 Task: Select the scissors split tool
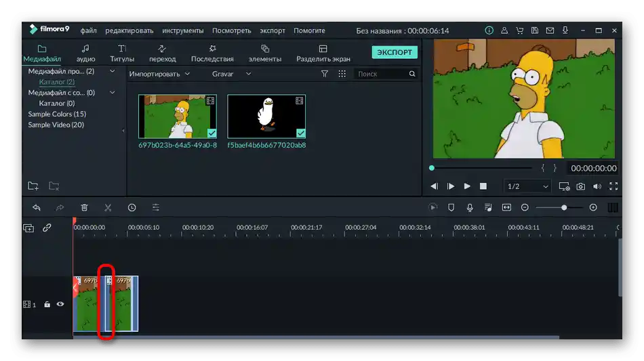pyautogui.click(x=108, y=208)
